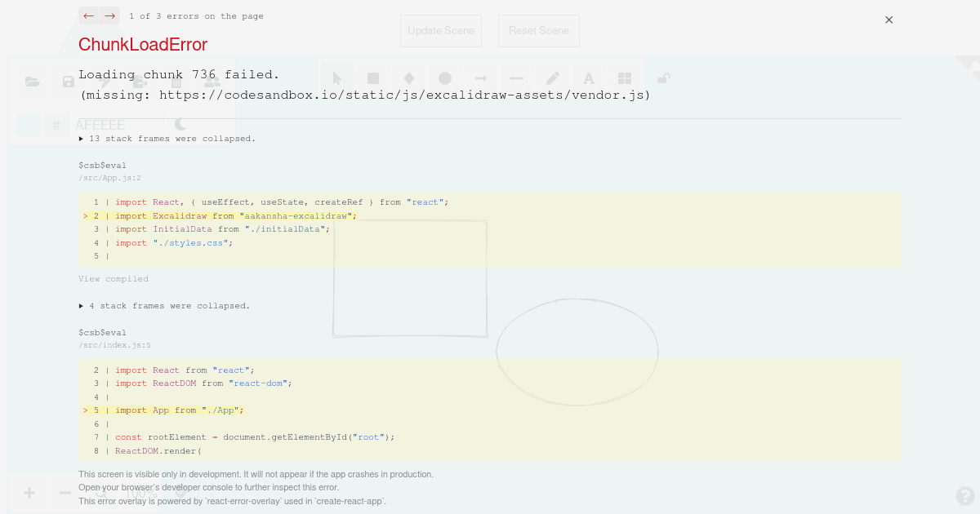Select the freedraw Pencil tool
980x514 pixels.
click(x=553, y=78)
